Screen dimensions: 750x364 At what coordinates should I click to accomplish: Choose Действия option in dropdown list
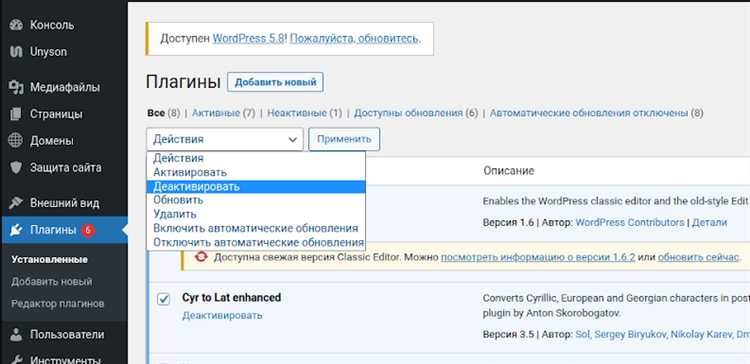(256, 158)
